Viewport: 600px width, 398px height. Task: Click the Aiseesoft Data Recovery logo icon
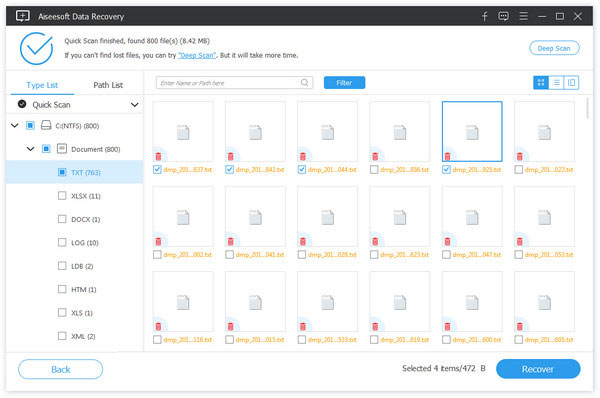coord(23,16)
